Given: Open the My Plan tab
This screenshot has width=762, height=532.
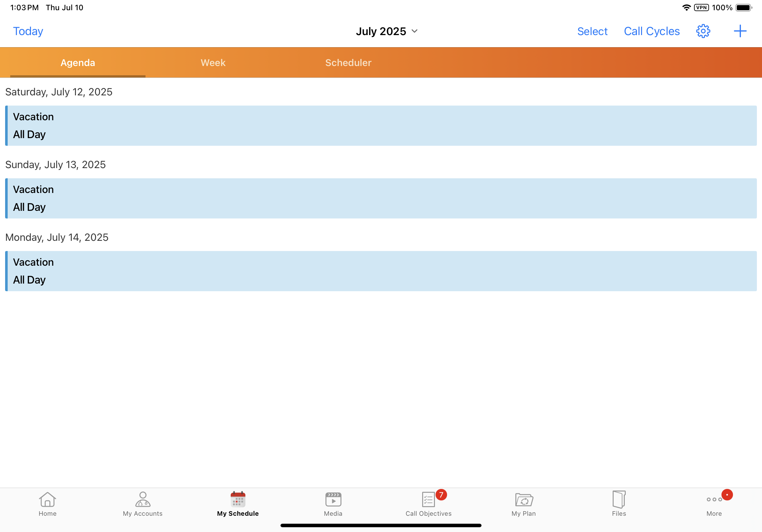Looking at the screenshot, I should [524, 504].
